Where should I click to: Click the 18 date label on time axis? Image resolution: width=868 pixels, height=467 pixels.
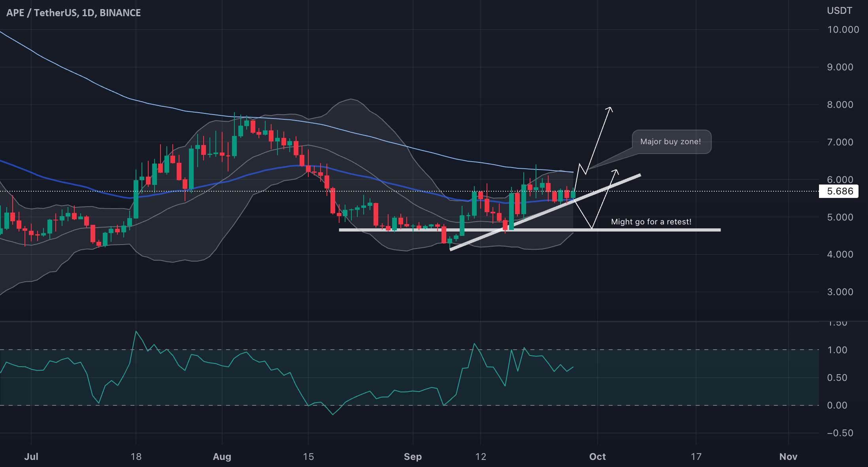(136, 457)
